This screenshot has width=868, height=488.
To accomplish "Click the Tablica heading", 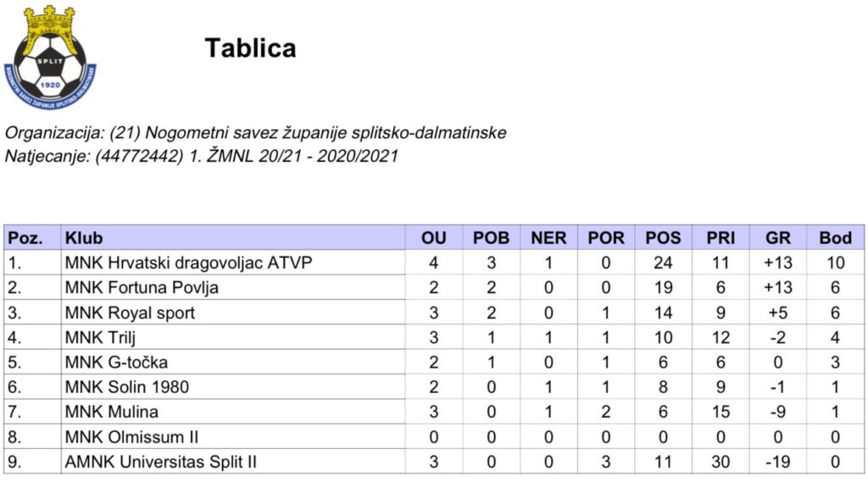I will (x=250, y=48).
